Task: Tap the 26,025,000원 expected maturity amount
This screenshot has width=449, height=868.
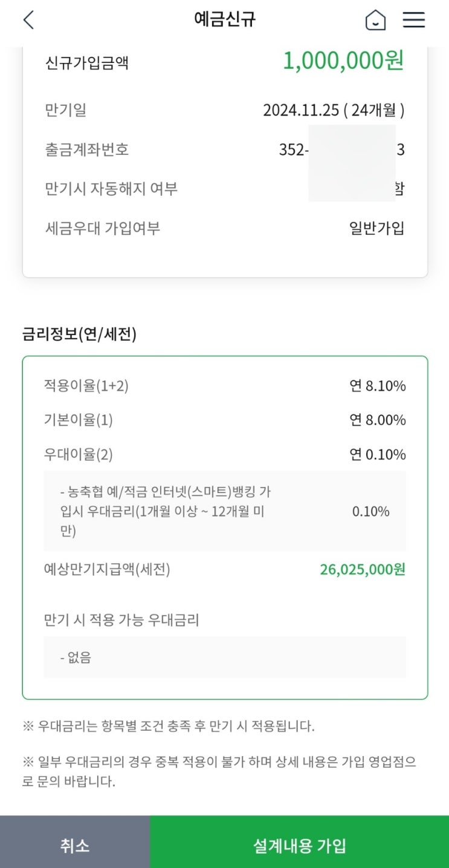Action: (362, 569)
